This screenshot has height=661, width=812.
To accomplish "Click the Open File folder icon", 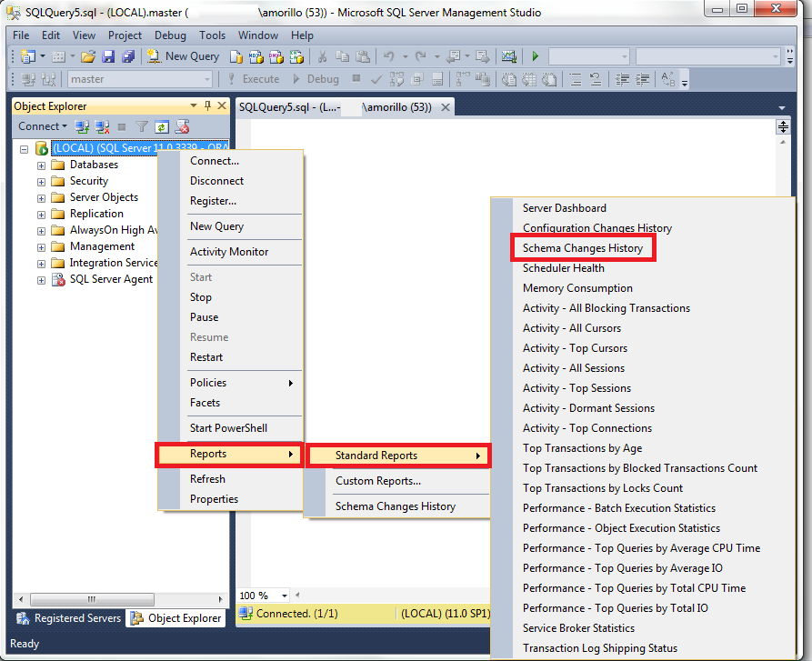I will point(88,55).
